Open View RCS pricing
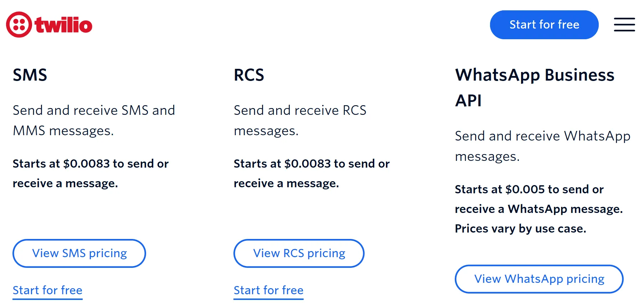Viewport: 644px width, 306px height. 299,253
